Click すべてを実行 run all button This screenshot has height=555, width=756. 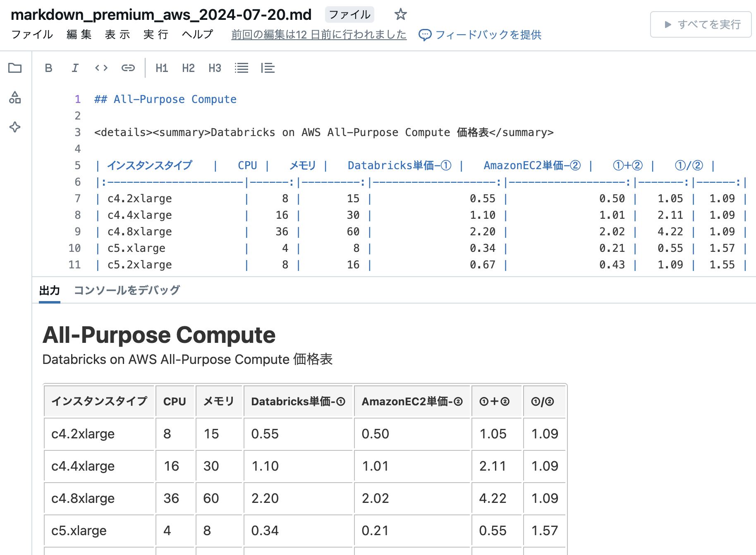701,24
